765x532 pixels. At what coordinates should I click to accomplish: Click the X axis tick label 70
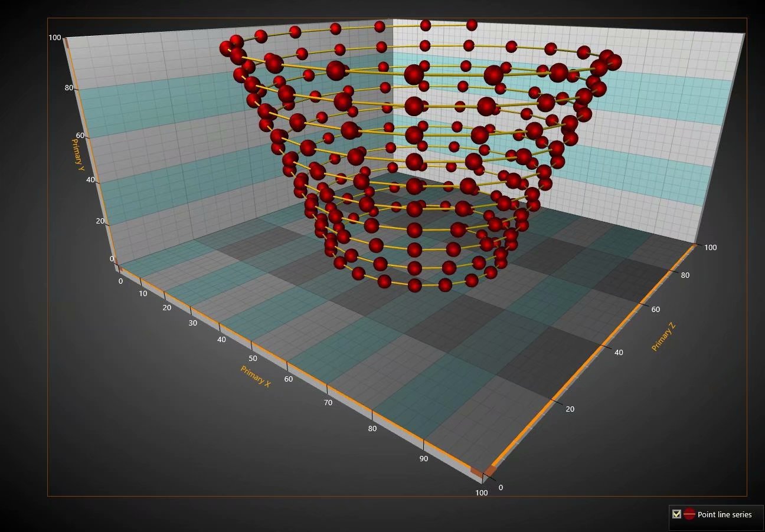click(328, 402)
